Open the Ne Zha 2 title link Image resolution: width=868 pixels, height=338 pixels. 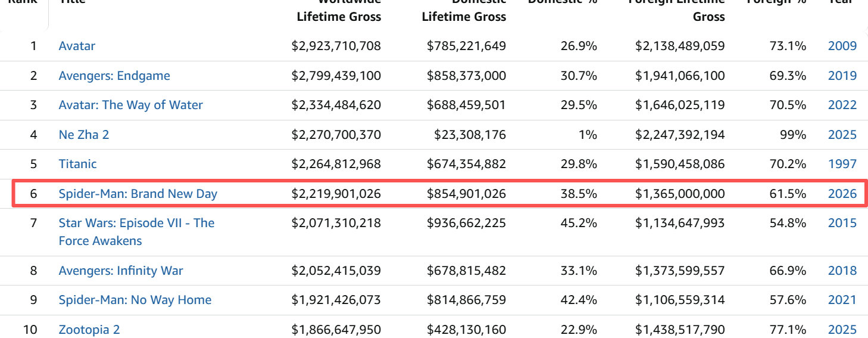(x=84, y=135)
